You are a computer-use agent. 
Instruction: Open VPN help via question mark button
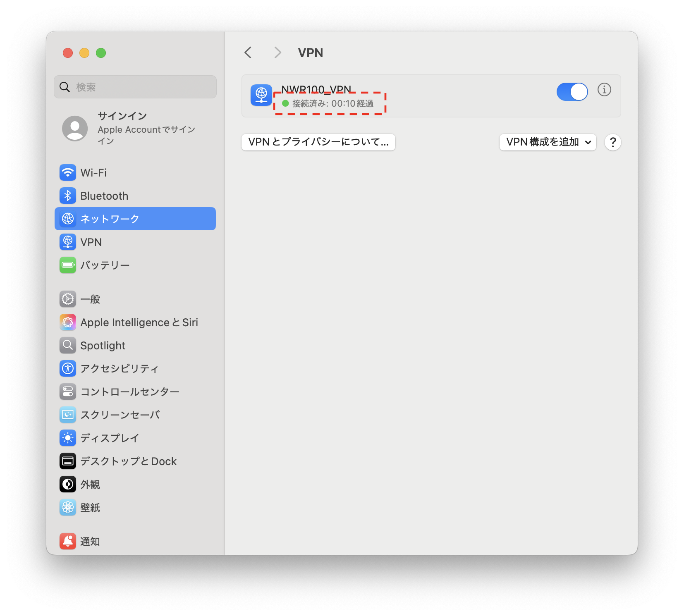tap(612, 142)
